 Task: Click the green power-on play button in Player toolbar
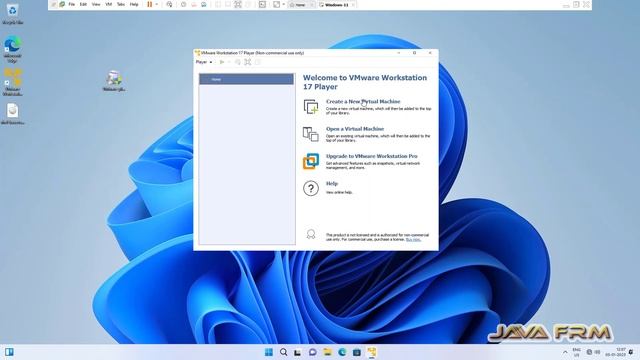coord(222,62)
